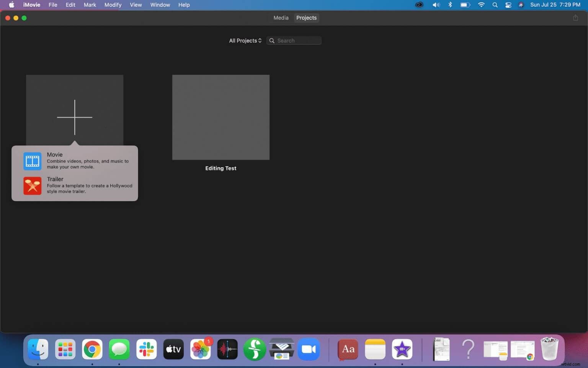Screen dimensions: 588x368
Task: Toggle Bluetooth menu in the menu bar
Action: point(450,5)
